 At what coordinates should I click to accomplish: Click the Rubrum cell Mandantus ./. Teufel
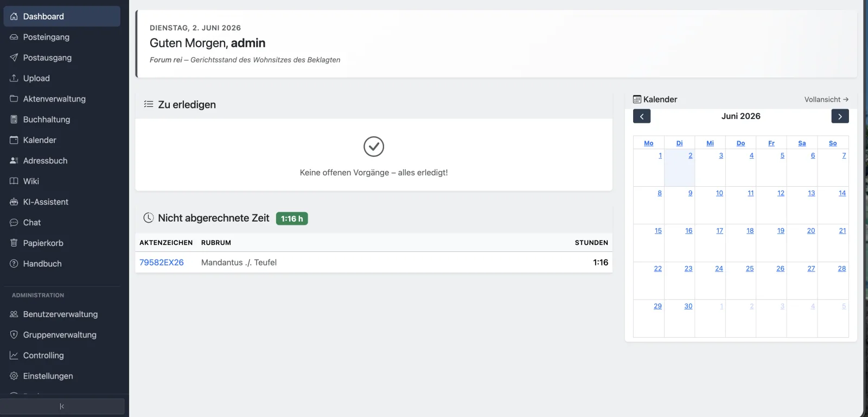tap(239, 262)
